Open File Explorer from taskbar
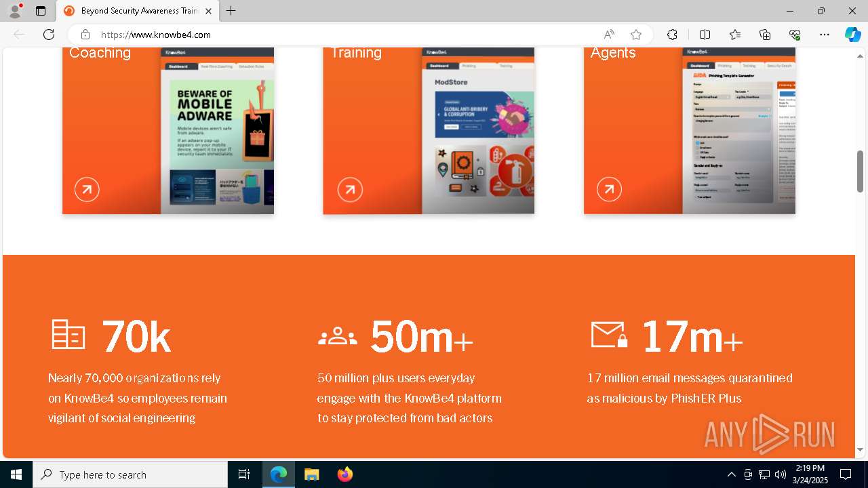Screen dimensions: 868x488 pyautogui.click(x=311, y=474)
